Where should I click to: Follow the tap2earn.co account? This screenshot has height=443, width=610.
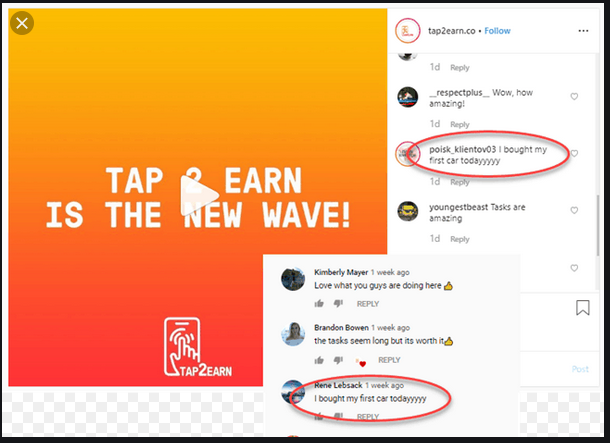(497, 31)
